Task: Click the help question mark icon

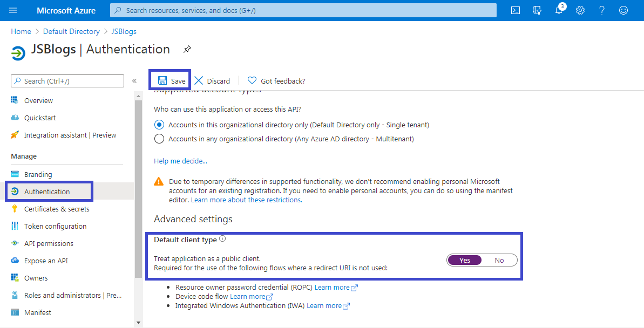Action: (602, 10)
